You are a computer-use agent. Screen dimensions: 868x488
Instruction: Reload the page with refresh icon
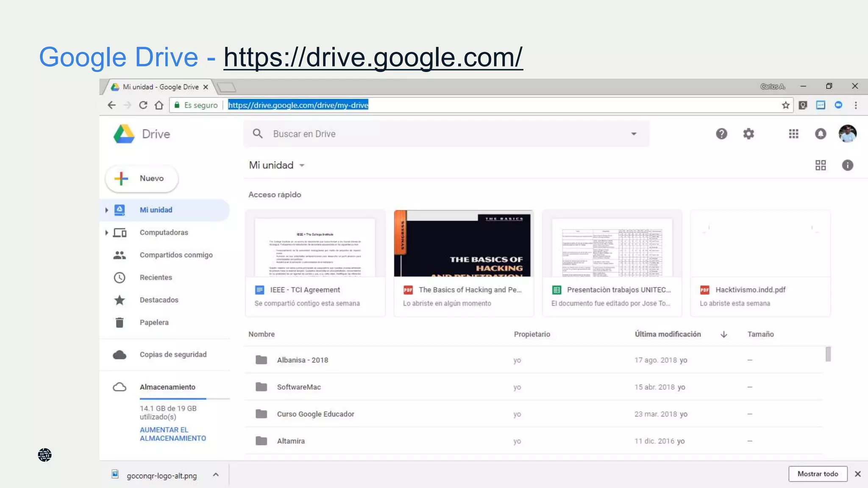click(143, 105)
